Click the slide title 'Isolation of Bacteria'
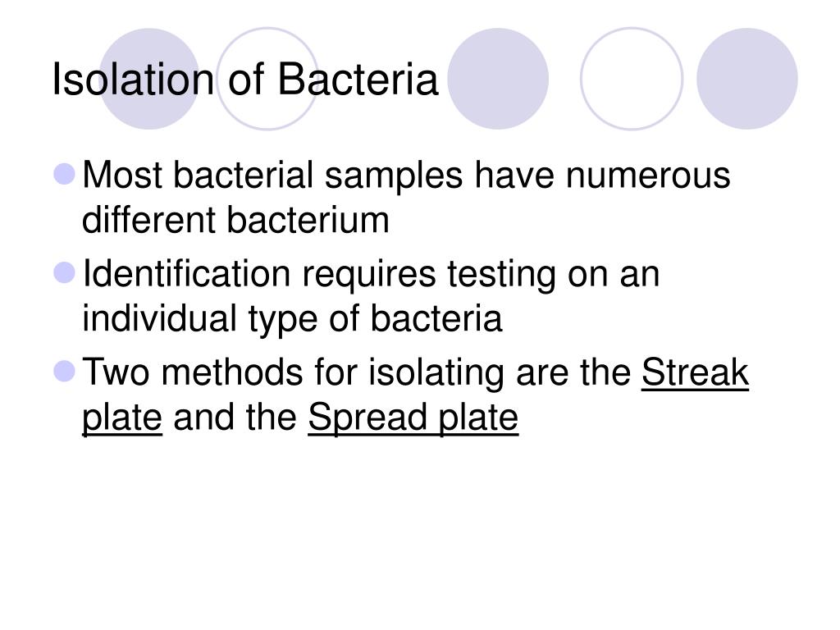 pos(245,80)
